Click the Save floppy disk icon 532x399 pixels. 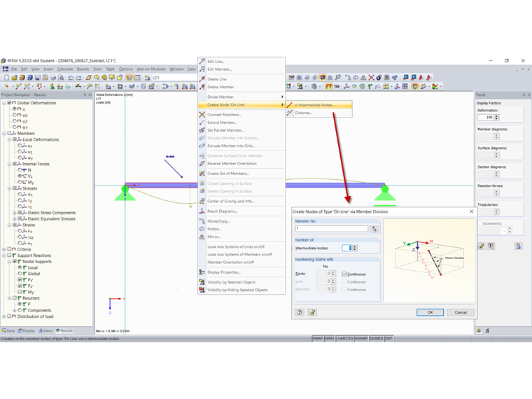tap(38, 78)
